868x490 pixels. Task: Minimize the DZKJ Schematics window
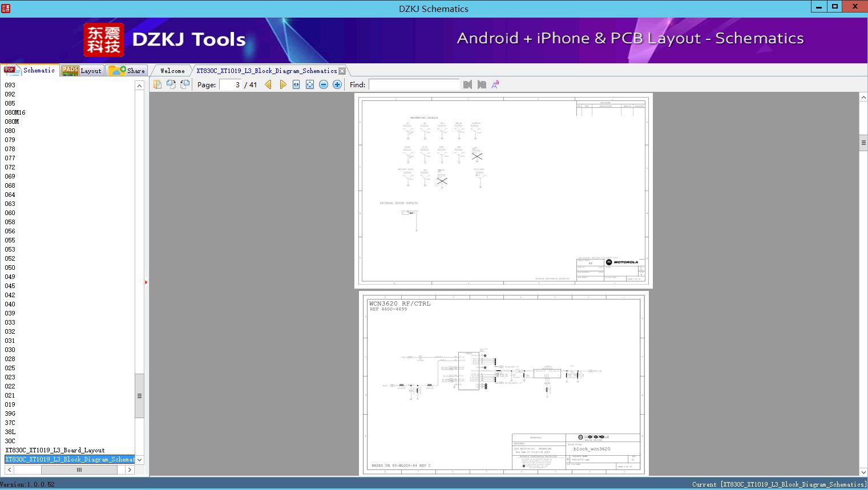tap(819, 6)
